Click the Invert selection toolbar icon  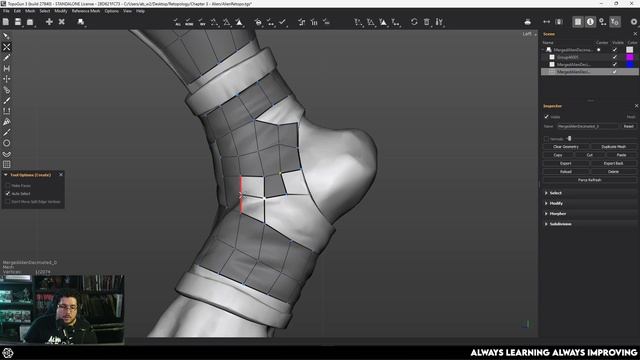202,22
